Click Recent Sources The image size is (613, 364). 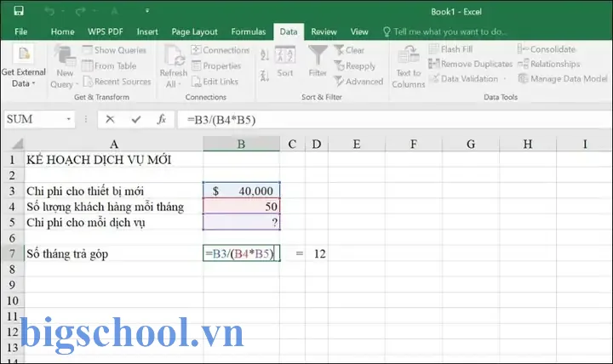point(117,82)
